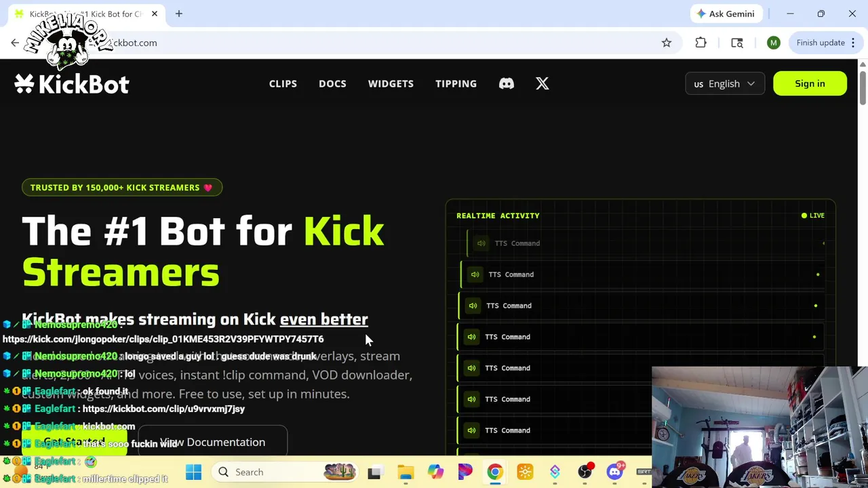
Task: Switch to Chrome on the taskbar
Action: (x=495, y=472)
